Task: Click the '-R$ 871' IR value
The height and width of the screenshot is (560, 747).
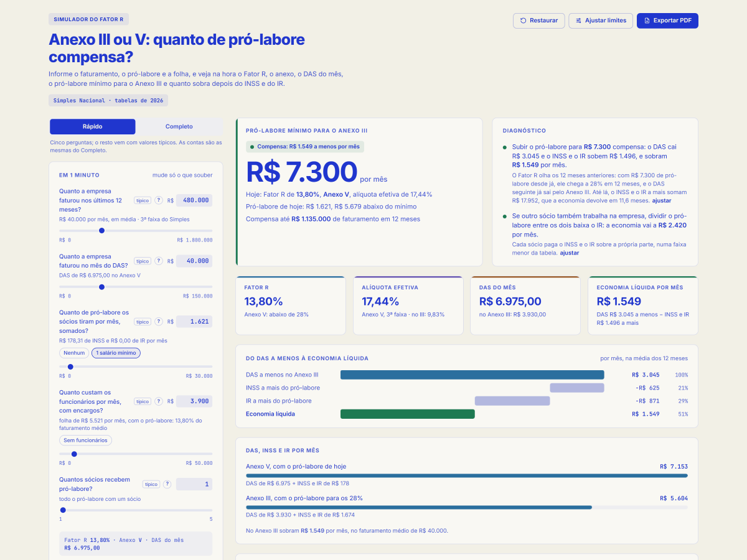Action: pyautogui.click(x=647, y=401)
